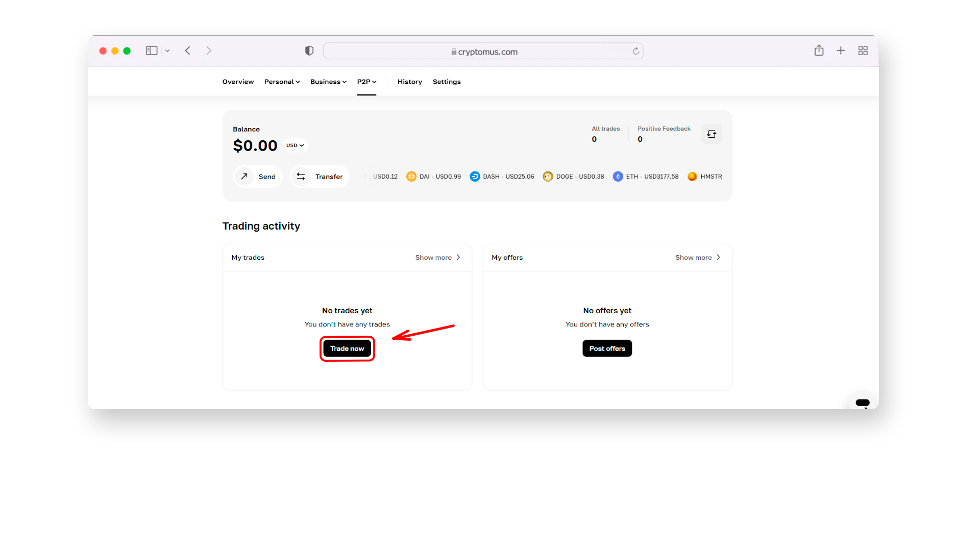Click the refresh/sync trades icon
This screenshot has width=980, height=551.
click(712, 134)
